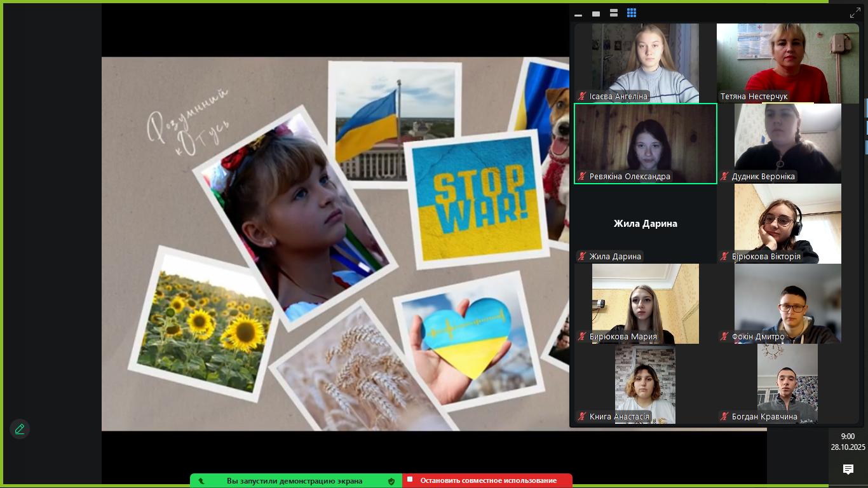Hide the floating video panel

coord(578,13)
